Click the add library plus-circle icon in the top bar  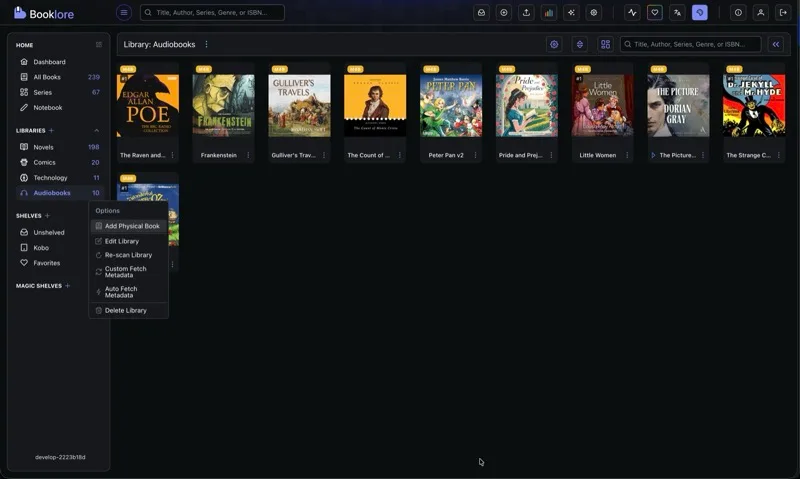(x=504, y=13)
